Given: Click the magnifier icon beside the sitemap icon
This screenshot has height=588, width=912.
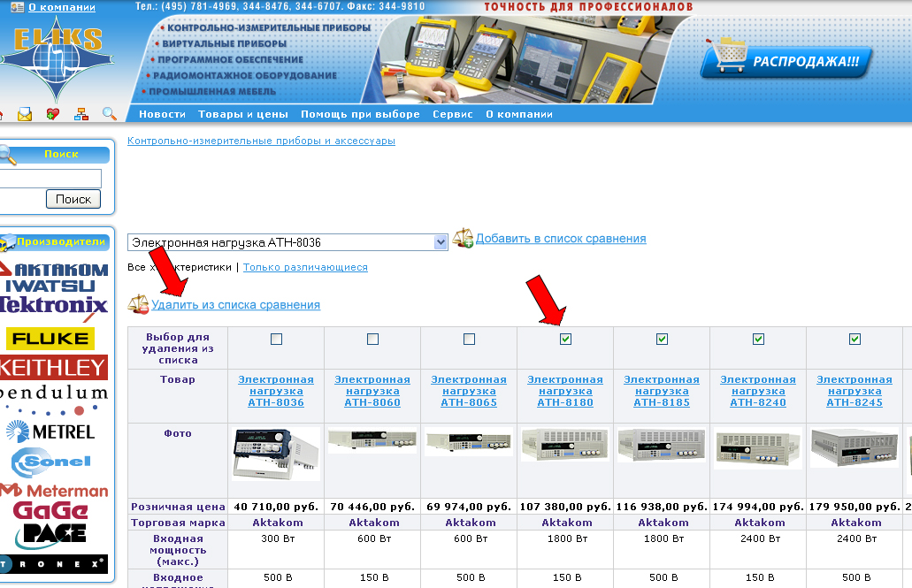Looking at the screenshot, I should point(110,113).
